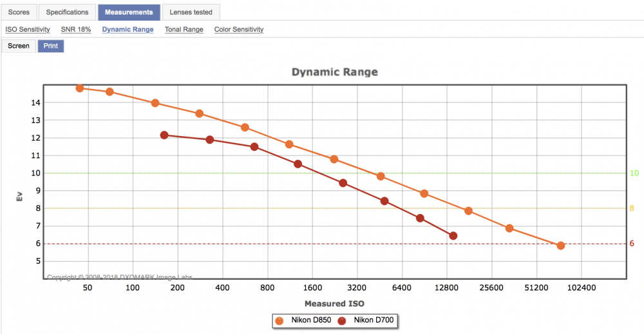Click the green 10 threshold label
The height and width of the screenshot is (334, 644).
[634, 173]
